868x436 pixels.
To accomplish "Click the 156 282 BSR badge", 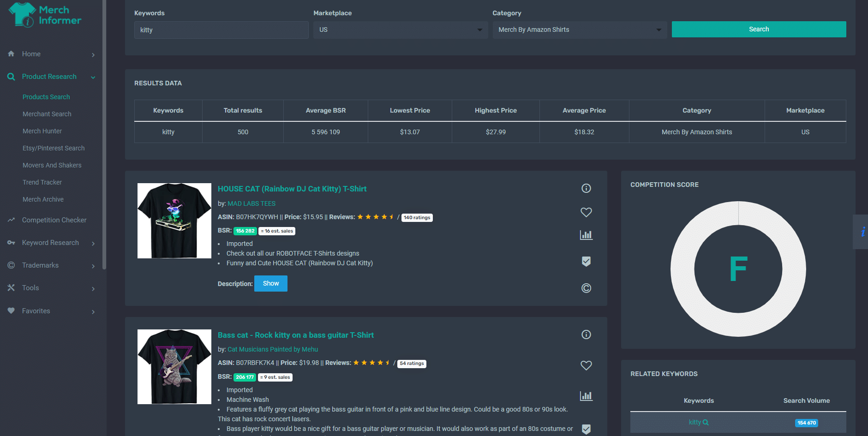I will 245,231.
